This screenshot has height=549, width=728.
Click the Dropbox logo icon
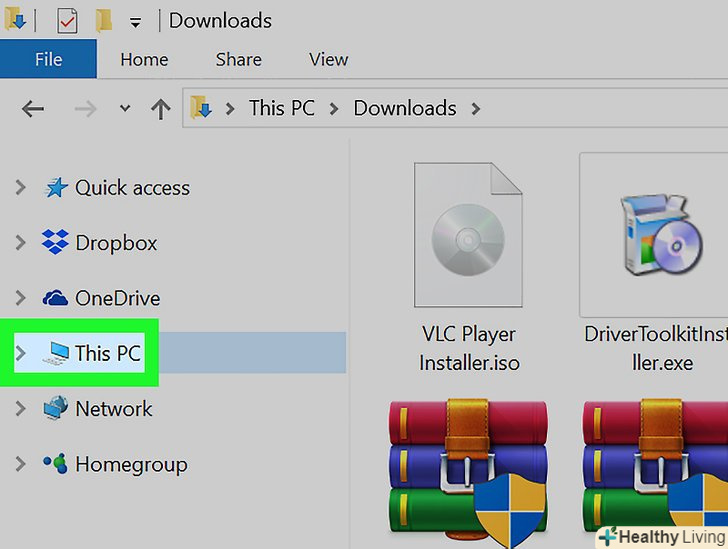[x=55, y=242]
